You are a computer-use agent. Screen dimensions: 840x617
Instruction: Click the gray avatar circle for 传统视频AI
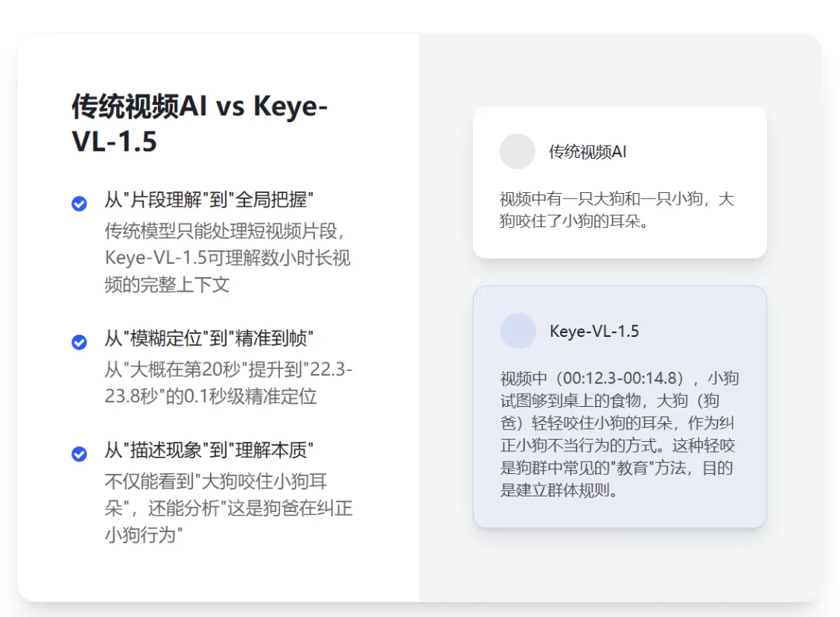(x=517, y=151)
